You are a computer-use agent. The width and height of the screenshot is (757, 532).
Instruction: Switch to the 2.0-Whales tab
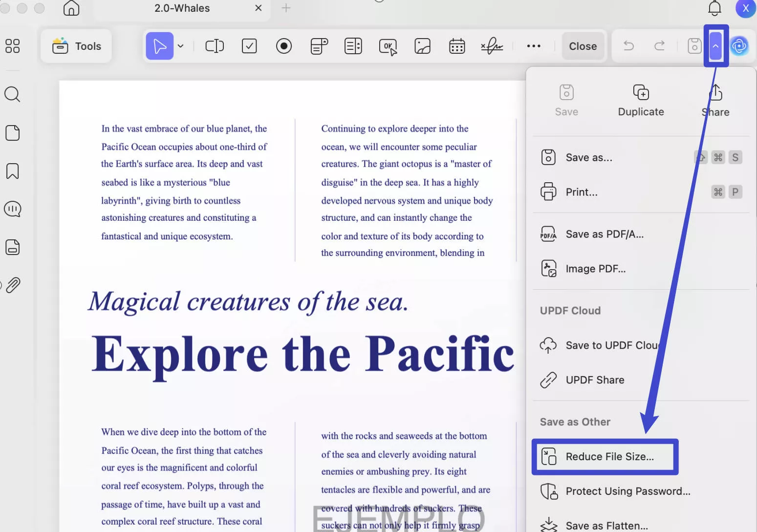[182, 8]
